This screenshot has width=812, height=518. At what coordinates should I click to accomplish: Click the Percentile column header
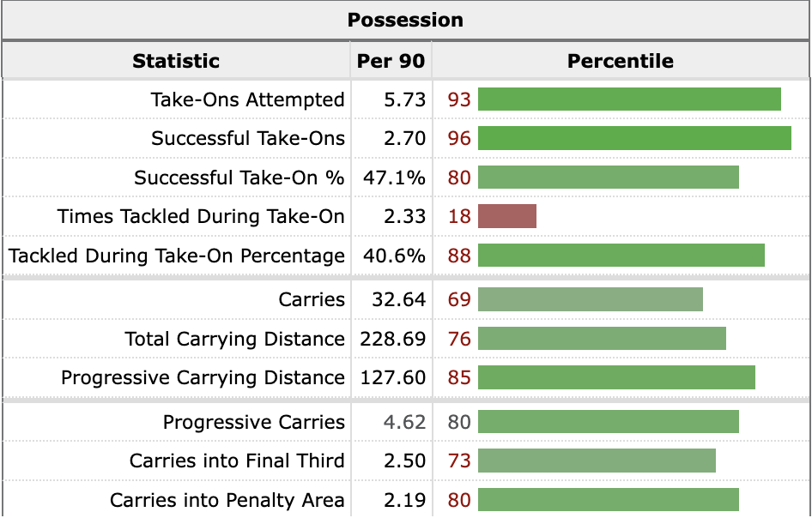click(620, 62)
